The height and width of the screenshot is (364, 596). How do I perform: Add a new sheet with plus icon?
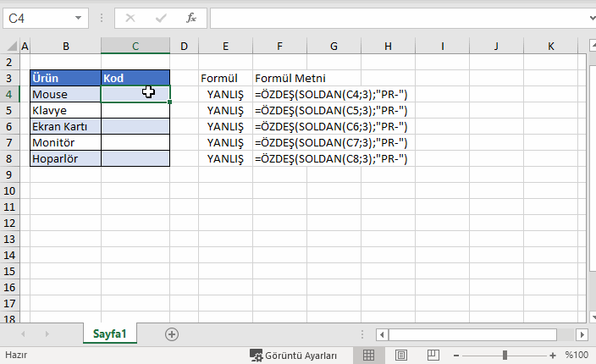[x=172, y=334]
